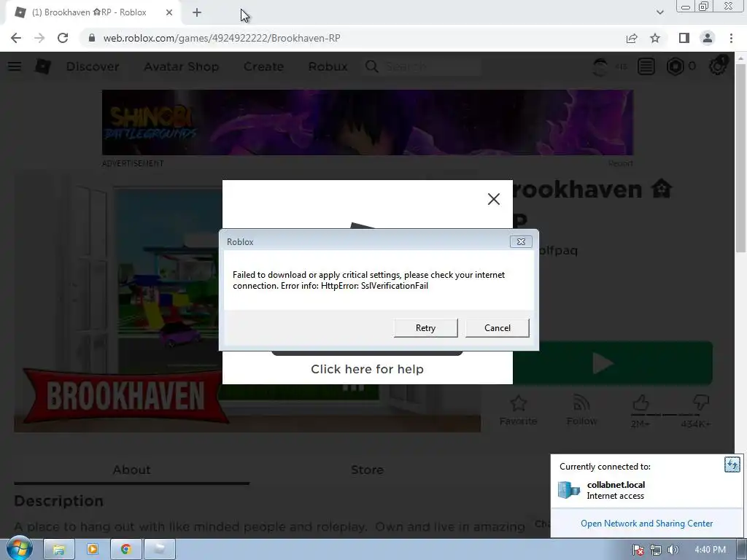Close the Brookhaven RP browser tab
This screenshot has height=560, width=747.
(x=169, y=12)
